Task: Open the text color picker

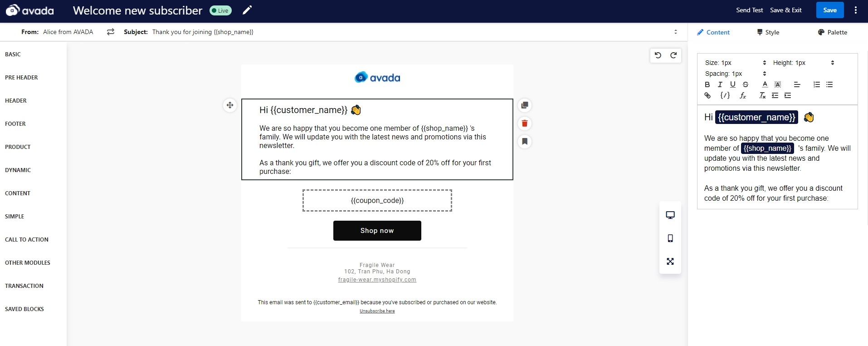Action: 765,84
